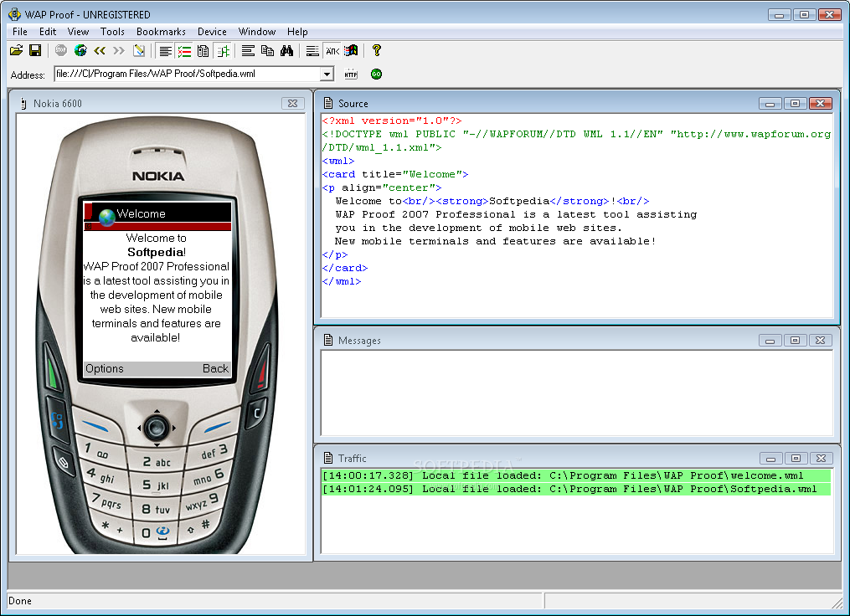Open the Tools menu
The image size is (850, 616).
pyautogui.click(x=112, y=32)
